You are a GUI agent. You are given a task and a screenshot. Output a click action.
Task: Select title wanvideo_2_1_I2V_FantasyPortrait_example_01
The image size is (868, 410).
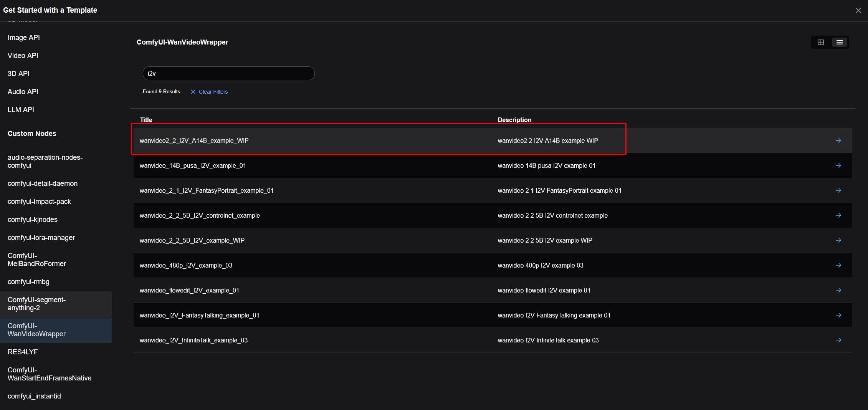click(207, 190)
